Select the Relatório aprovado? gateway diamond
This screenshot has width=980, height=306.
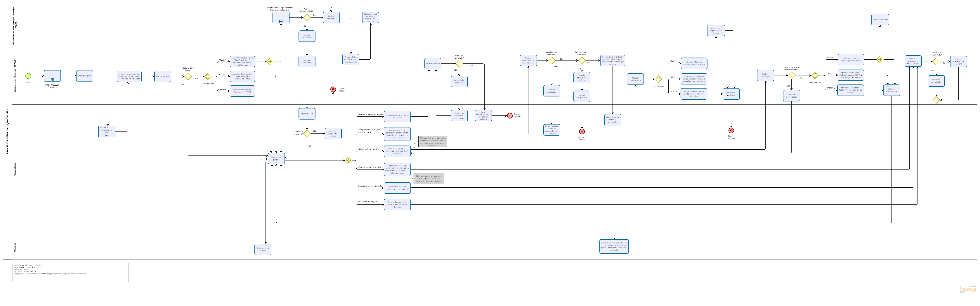pyautogui.click(x=459, y=64)
